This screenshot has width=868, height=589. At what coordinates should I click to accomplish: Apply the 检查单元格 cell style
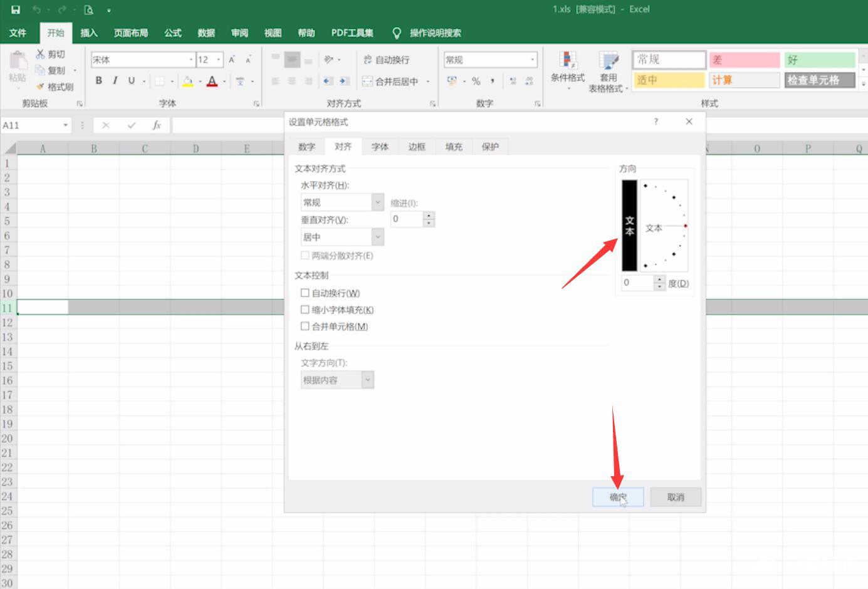click(819, 80)
